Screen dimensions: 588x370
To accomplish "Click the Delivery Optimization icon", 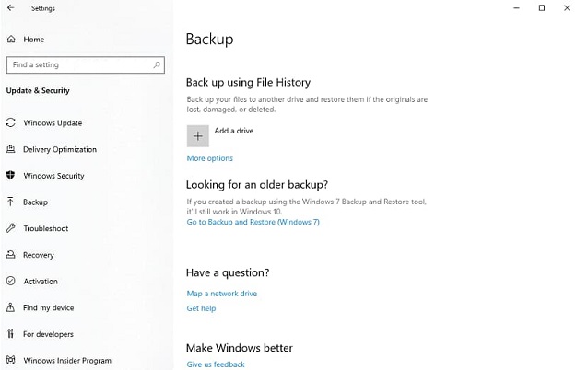I will tap(11, 149).
